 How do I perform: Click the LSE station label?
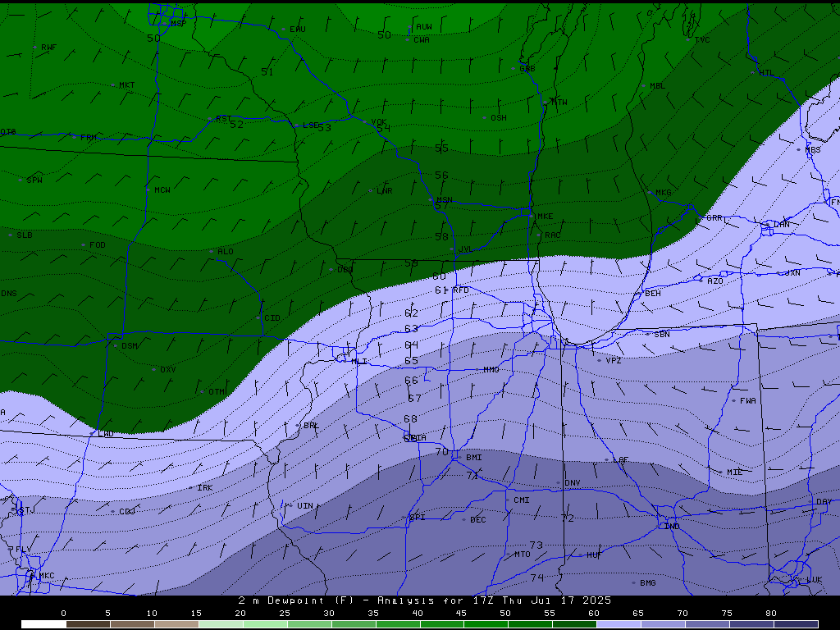pos(311,126)
